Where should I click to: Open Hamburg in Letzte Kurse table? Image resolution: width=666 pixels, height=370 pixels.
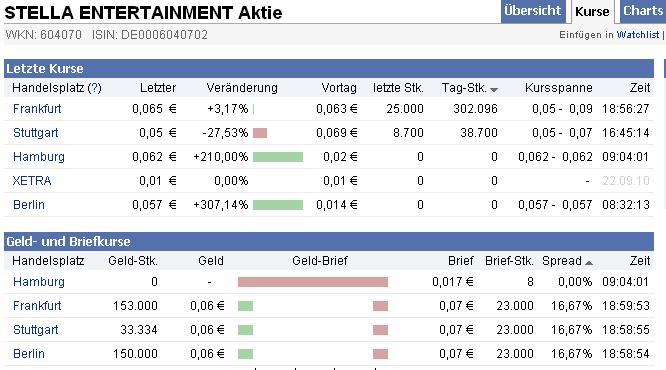(x=39, y=157)
